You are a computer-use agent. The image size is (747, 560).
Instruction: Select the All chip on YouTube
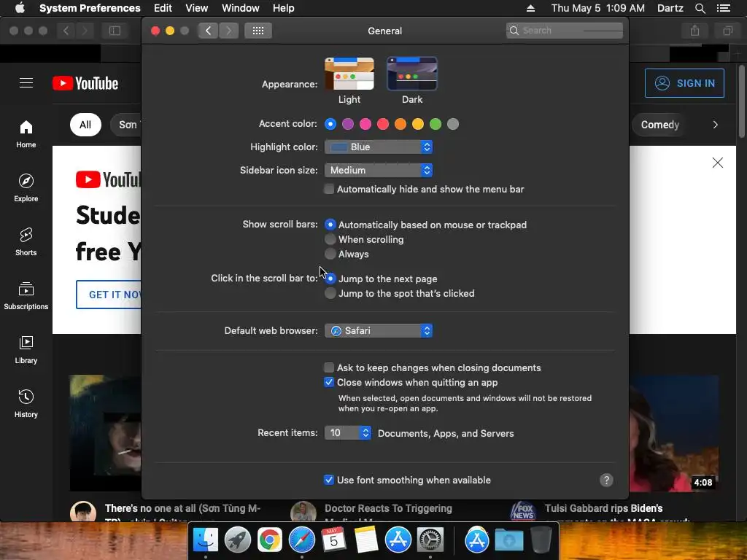(85, 125)
